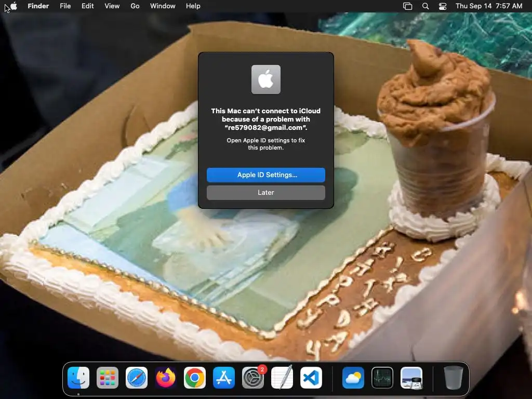
Task: Dismiss dialog with Later button
Action: 265,192
